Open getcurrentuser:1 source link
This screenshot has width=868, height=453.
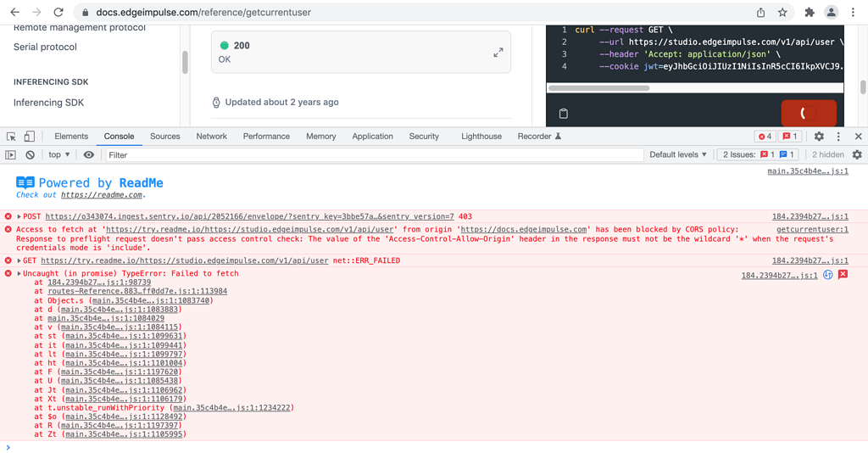[812, 229]
